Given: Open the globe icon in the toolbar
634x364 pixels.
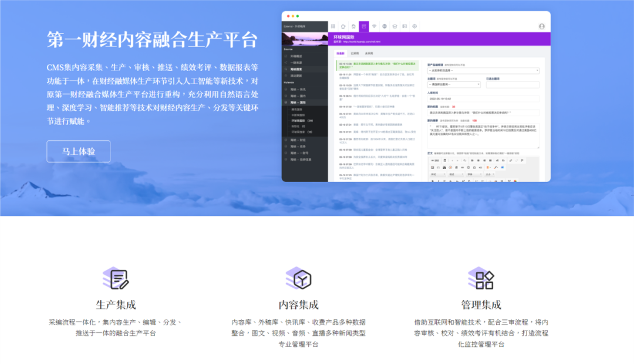Looking at the screenshot, I should coord(384,26).
